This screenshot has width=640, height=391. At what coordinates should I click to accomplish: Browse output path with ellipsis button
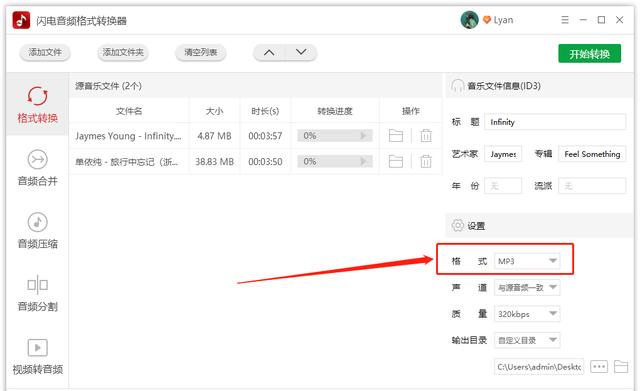coord(599,367)
